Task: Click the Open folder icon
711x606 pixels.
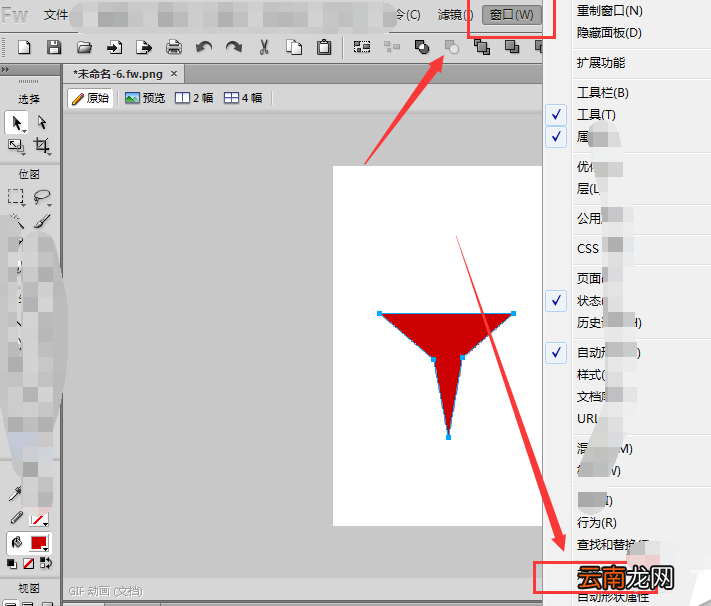Action: (84, 47)
